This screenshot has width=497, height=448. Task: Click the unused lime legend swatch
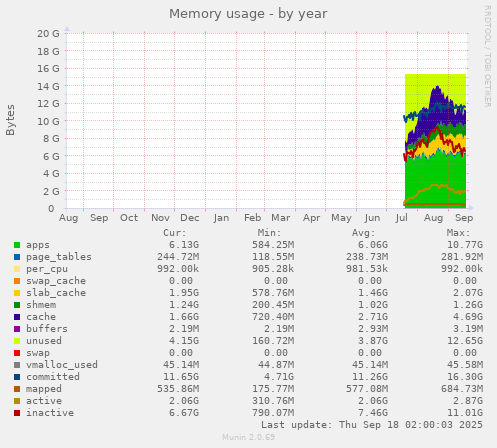pyautogui.click(x=17, y=341)
